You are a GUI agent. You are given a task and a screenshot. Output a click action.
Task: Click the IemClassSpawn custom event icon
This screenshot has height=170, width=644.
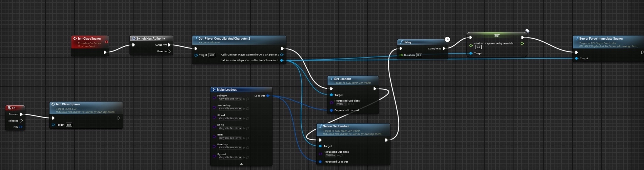75,39
